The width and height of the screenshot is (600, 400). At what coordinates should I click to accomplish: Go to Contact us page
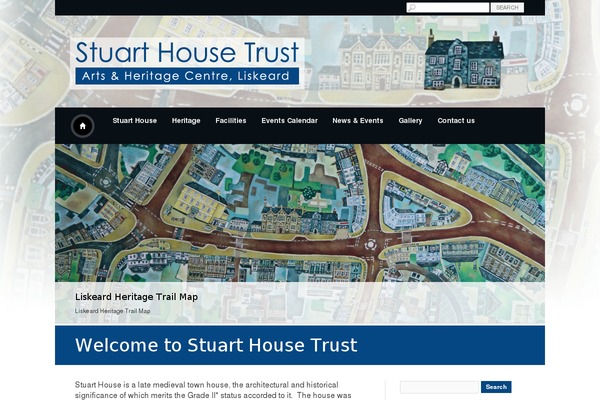[x=456, y=121]
